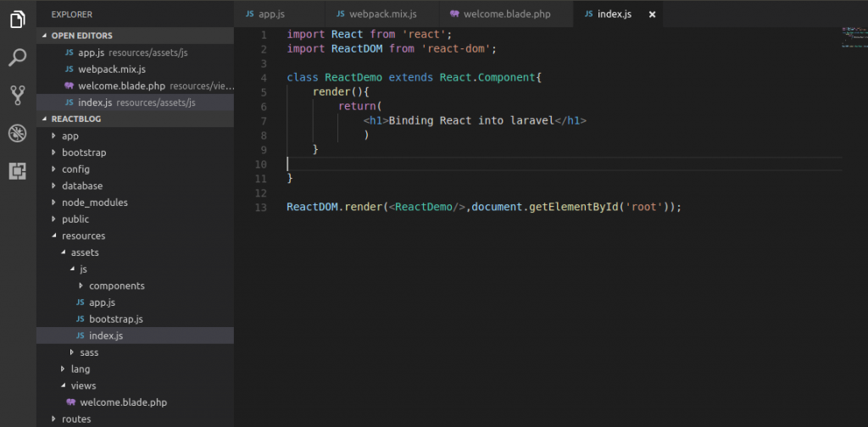
Task: Expand the database folder
Action: (135, 186)
